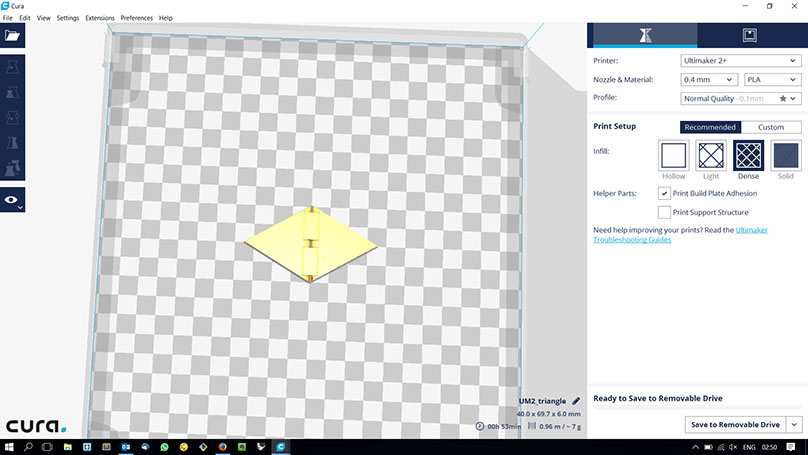This screenshot has height=455, width=808.
Task: Open the Windows notification center
Action: pos(791,447)
